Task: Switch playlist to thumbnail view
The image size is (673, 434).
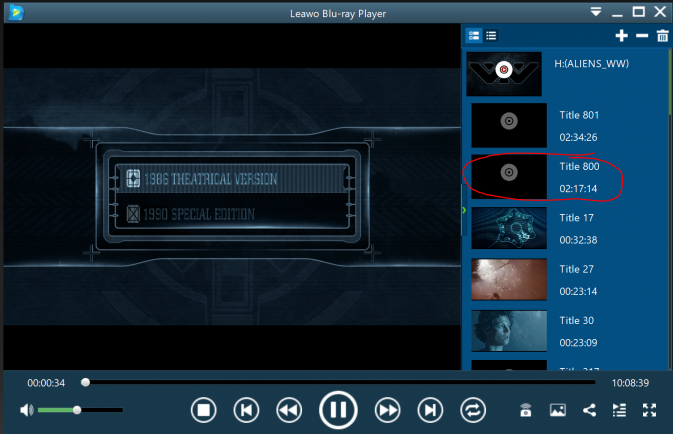Action: pyautogui.click(x=474, y=36)
